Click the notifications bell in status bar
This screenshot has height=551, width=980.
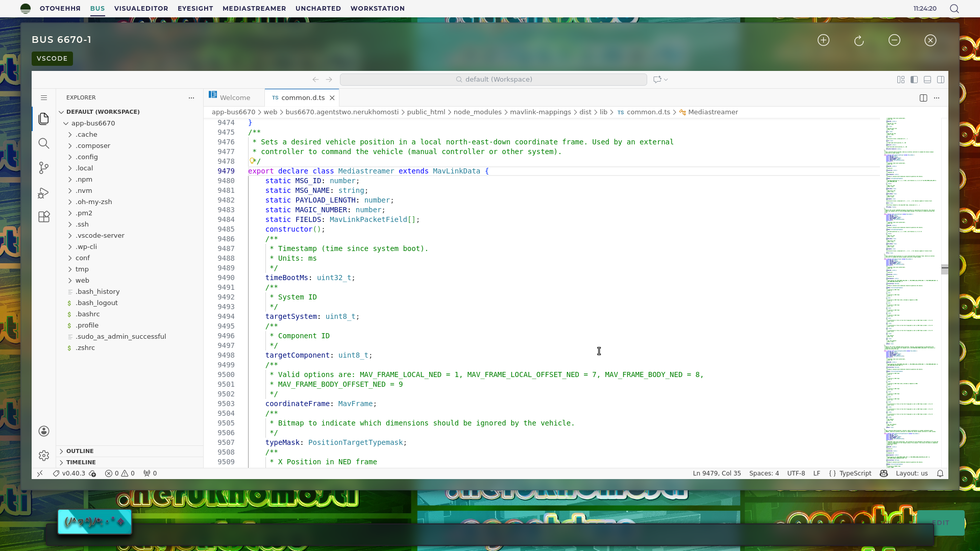[940, 473]
